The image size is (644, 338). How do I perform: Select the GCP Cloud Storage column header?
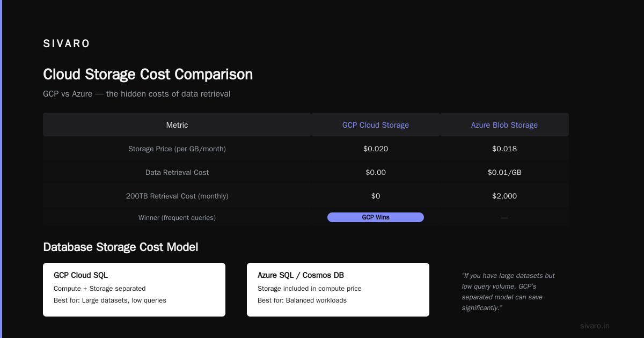[376, 124]
